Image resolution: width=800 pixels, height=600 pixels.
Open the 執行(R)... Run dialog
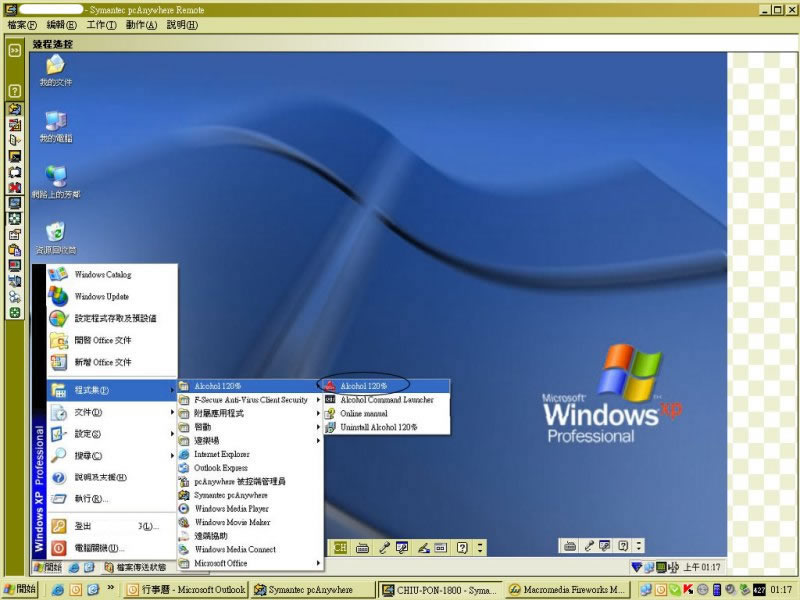pos(112,499)
